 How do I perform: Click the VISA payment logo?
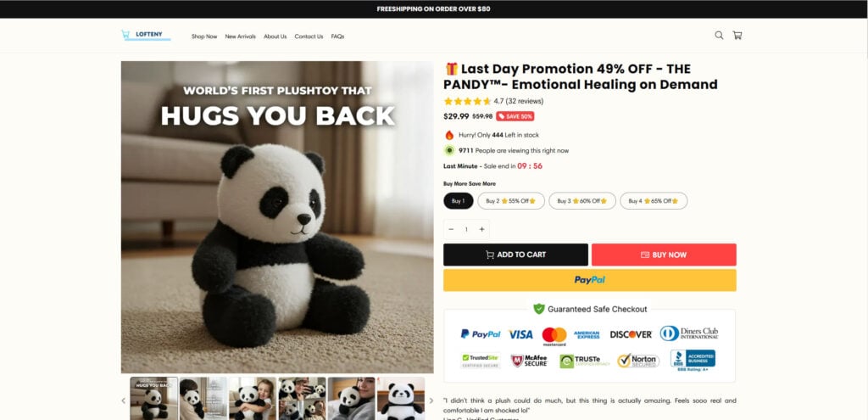[521, 334]
